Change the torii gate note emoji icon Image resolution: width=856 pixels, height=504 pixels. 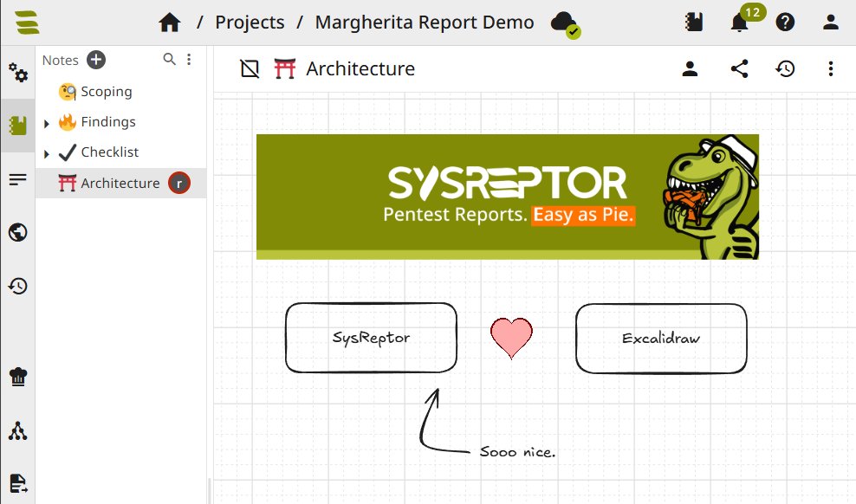284,68
